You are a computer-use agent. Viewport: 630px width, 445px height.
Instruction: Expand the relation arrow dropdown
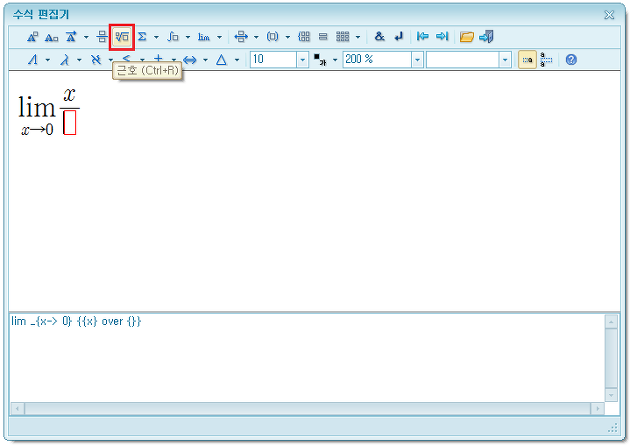256,37
